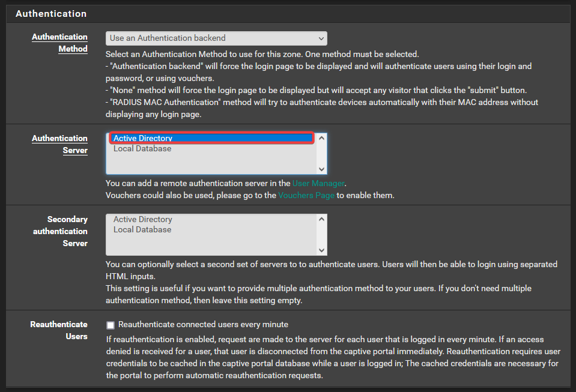Choose Local Database as secondary authentication server
576x392 pixels.
pos(142,230)
